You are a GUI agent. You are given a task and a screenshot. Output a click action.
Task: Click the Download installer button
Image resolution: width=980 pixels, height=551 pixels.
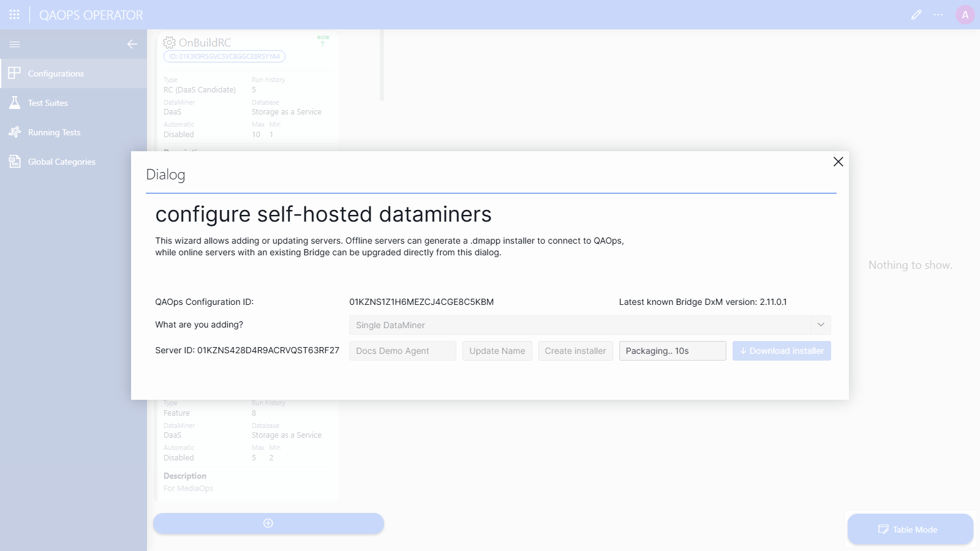(782, 351)
